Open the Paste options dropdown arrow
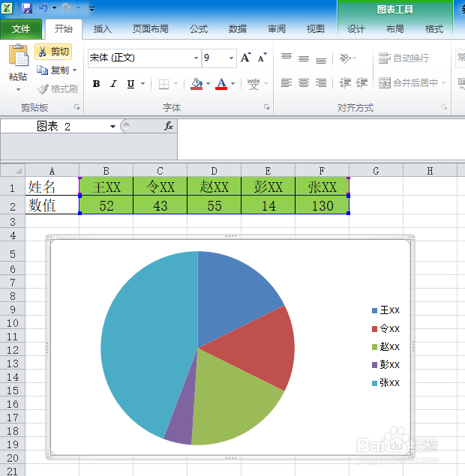This screenshot has height=476, width=465. click(18, 89)
